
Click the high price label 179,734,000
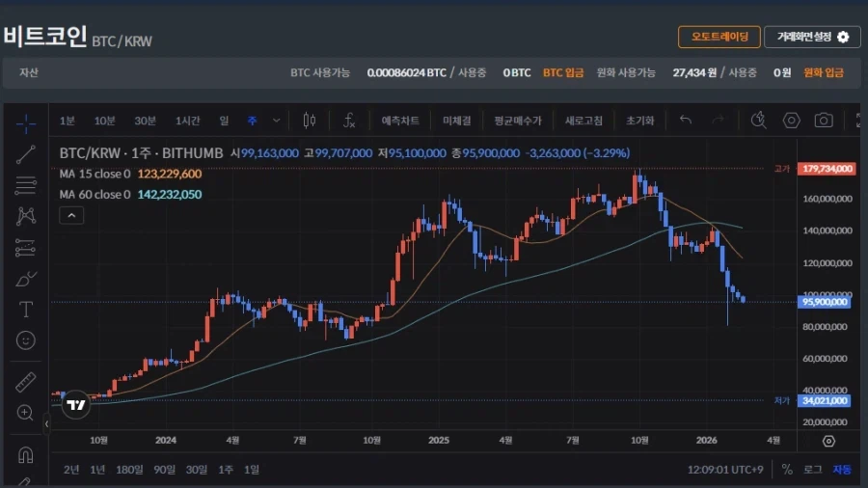click(827, 168)
